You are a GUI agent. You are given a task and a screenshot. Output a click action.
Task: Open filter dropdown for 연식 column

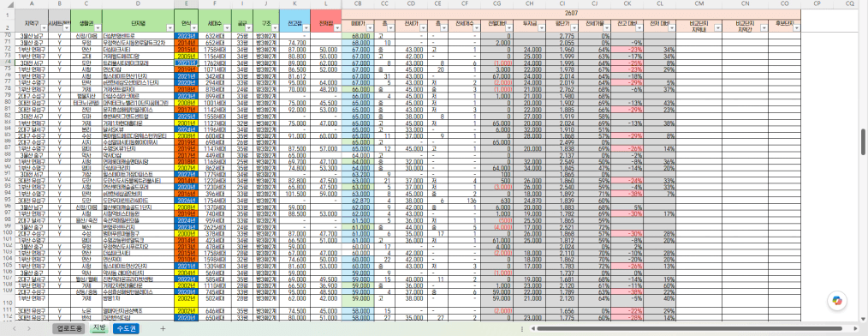pyautogui.click(x=193, y=27)
